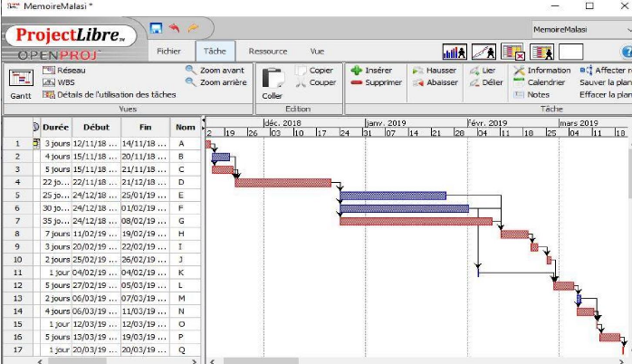Image resolution: width=632 pixels, height=364 pixels.
Task: Click the Nom column header
Action: coord(185,128)
